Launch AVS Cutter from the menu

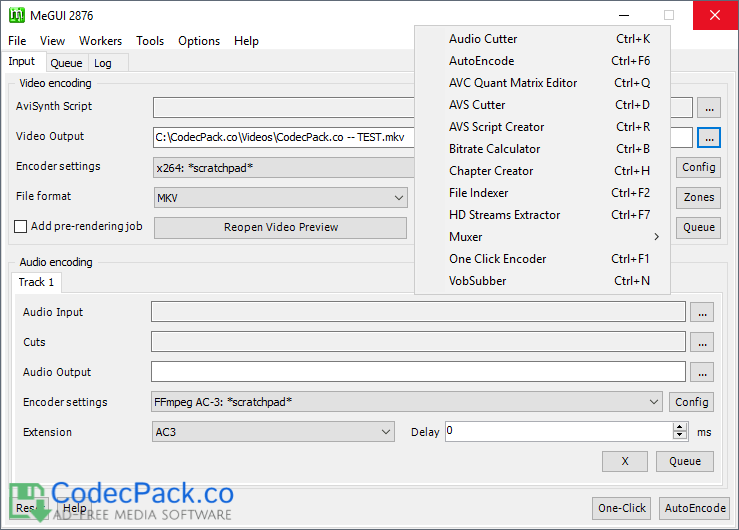pos(542,105)
